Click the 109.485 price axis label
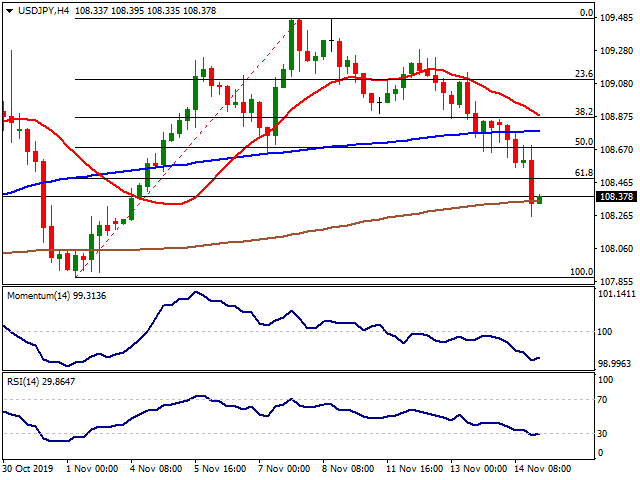This screenshot has width=640, height=480. pos(616,18)
